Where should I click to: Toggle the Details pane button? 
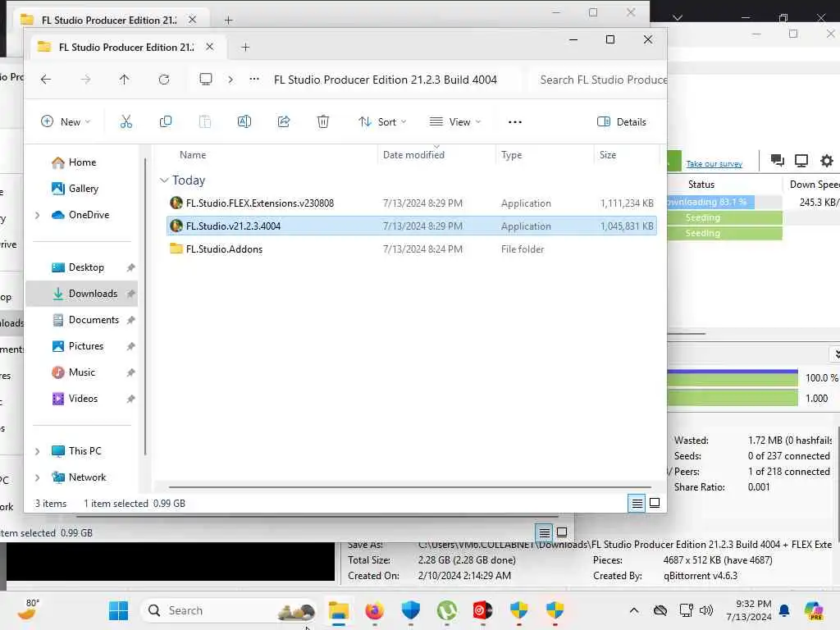pos(622,121)
